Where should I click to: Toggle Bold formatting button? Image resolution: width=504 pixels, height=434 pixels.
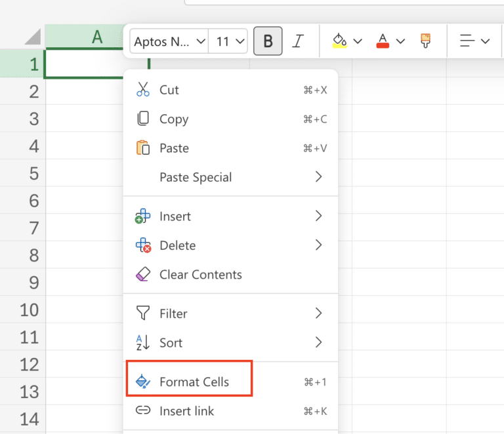[x=268, y=41]
